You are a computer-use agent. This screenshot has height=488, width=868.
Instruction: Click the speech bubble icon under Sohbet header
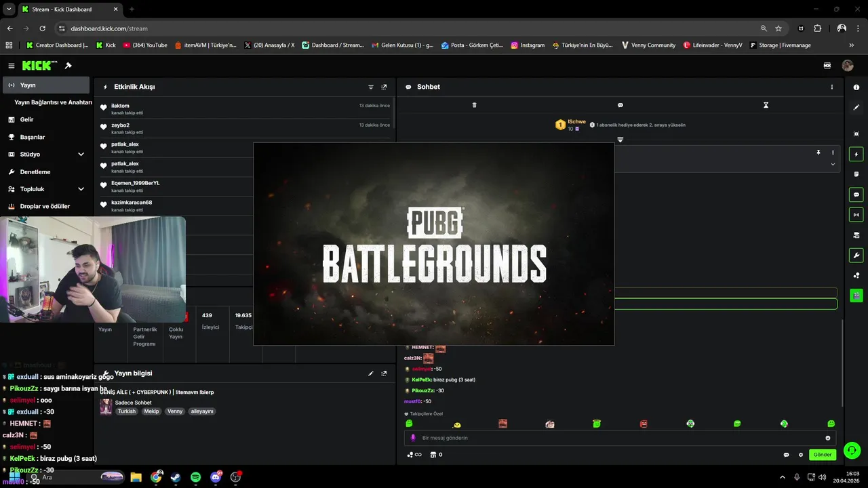point(620,105)
